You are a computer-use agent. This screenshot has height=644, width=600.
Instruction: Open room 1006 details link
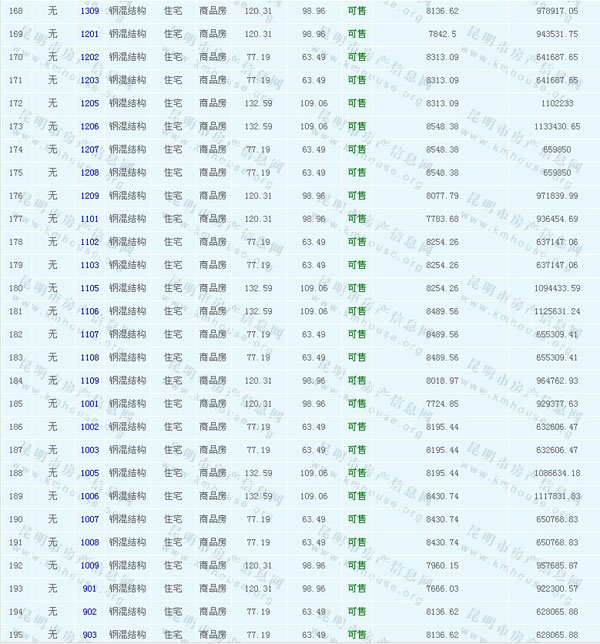89,496
